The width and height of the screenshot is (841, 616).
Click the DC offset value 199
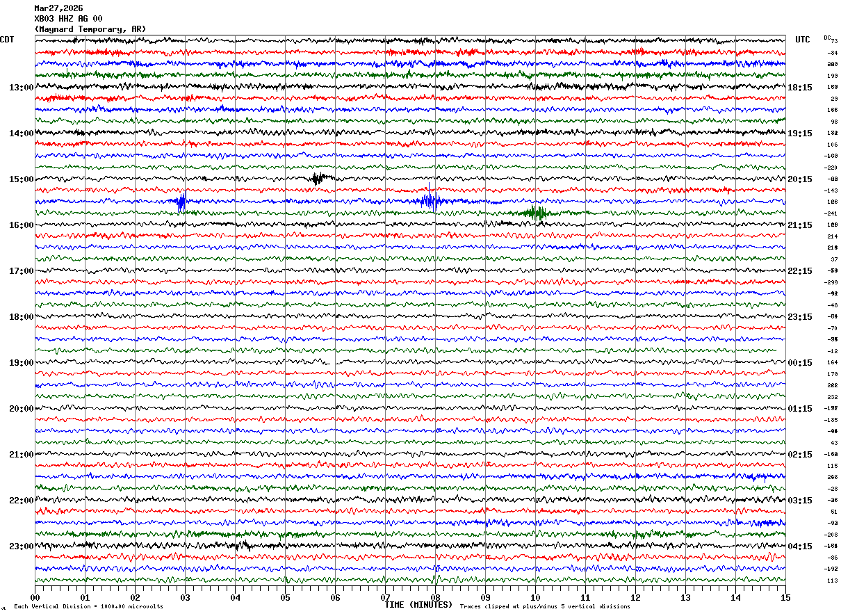(832, 76)
